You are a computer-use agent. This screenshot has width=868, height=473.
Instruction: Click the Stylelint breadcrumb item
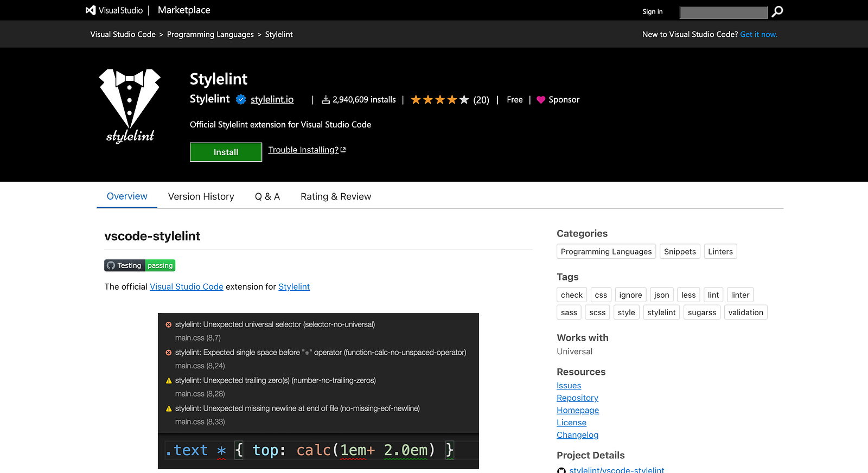tap(279, 34)
